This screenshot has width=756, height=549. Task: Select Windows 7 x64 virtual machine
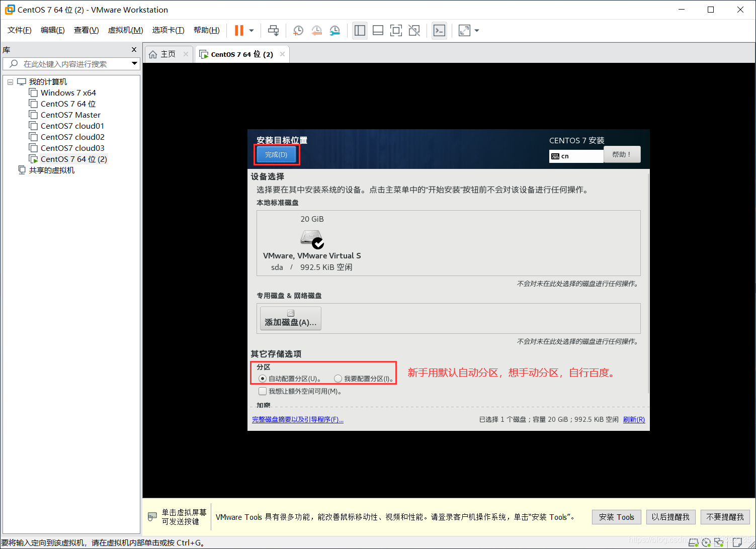point(68,93)
